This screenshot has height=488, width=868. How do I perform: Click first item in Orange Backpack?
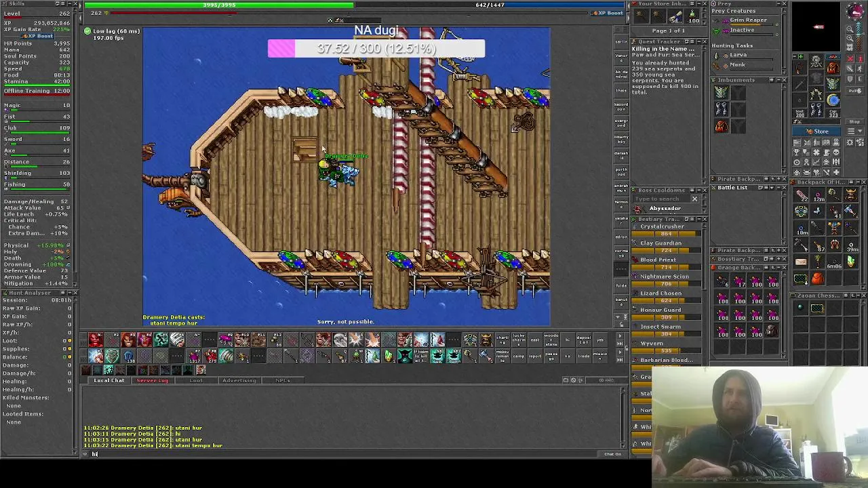pos(722,280)
